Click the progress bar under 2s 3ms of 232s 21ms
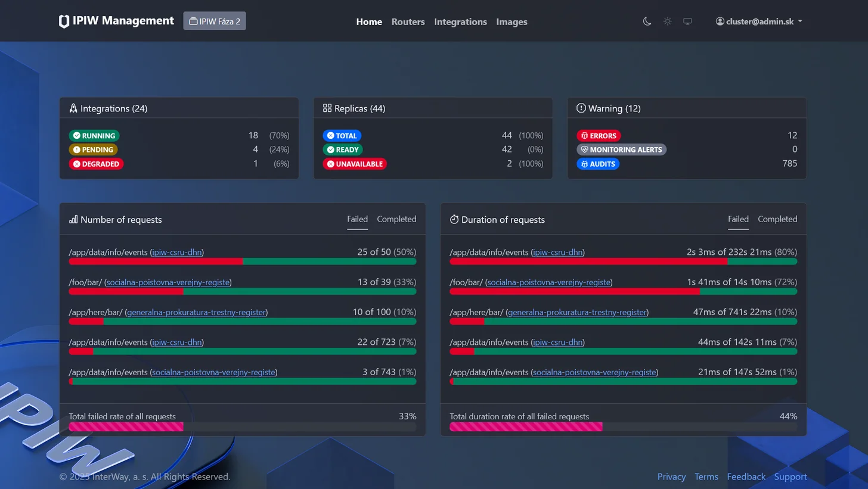This screenshot has height=489, width=868. pyautogui.click(x=624, y=261)
